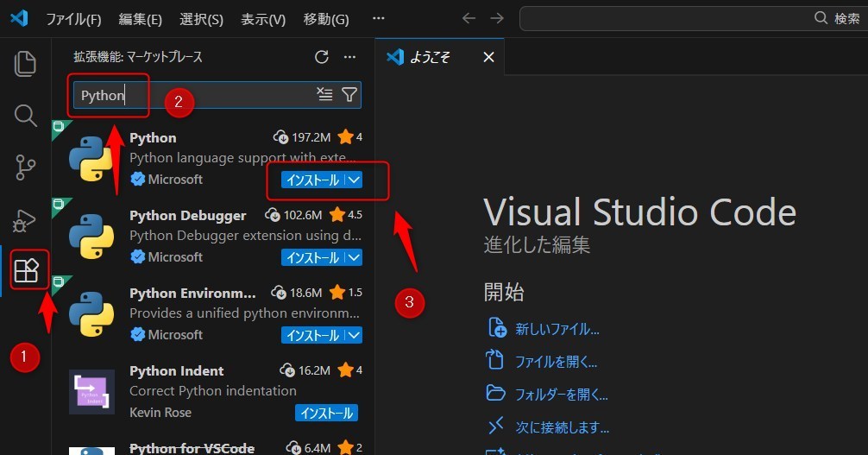Select the Python Debugger extension title

(187, 215)
